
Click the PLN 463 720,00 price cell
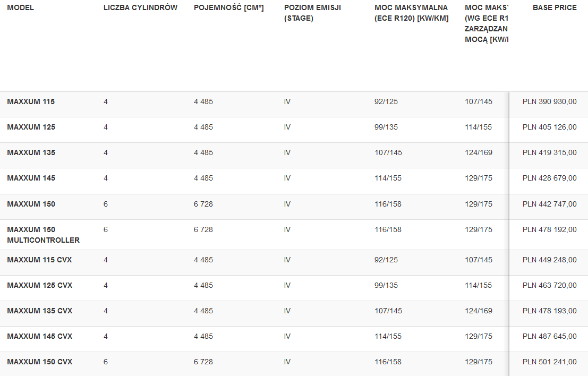coord(549,285)
